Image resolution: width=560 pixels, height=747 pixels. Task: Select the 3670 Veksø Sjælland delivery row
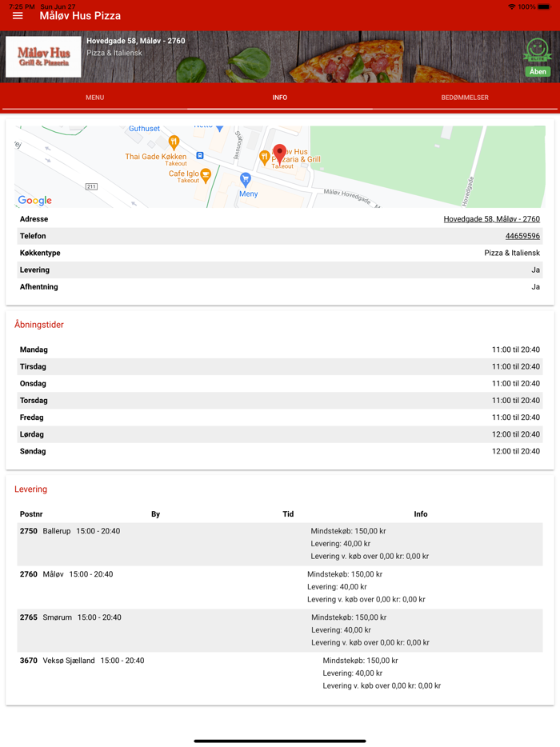[x=280, y=673]
